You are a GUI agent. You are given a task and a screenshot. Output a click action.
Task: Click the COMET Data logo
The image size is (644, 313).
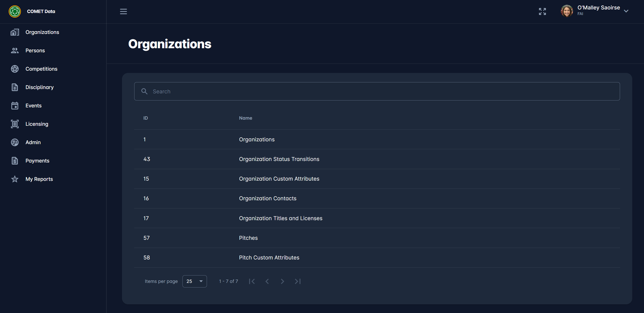tap(15, 11)
